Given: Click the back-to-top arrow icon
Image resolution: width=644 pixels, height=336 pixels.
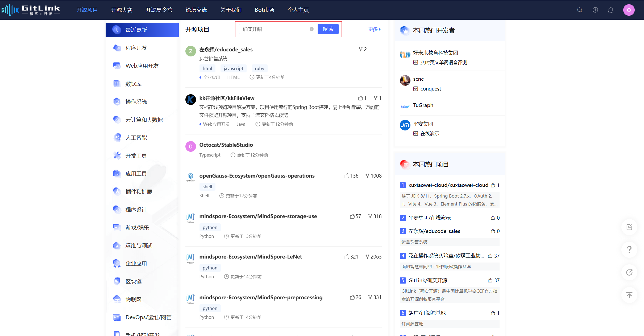Looking at the screenshot, I should (x=629, y=295).
